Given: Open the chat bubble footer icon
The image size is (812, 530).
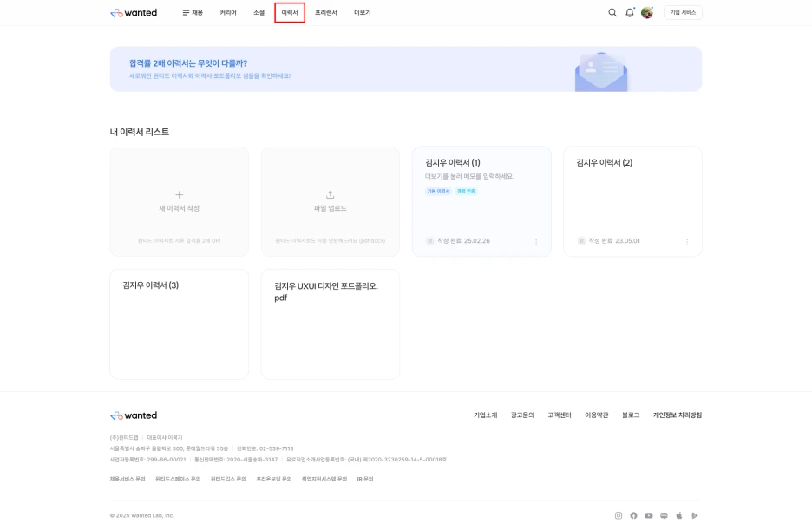Looking at the screenshot, I should [664, 515].
